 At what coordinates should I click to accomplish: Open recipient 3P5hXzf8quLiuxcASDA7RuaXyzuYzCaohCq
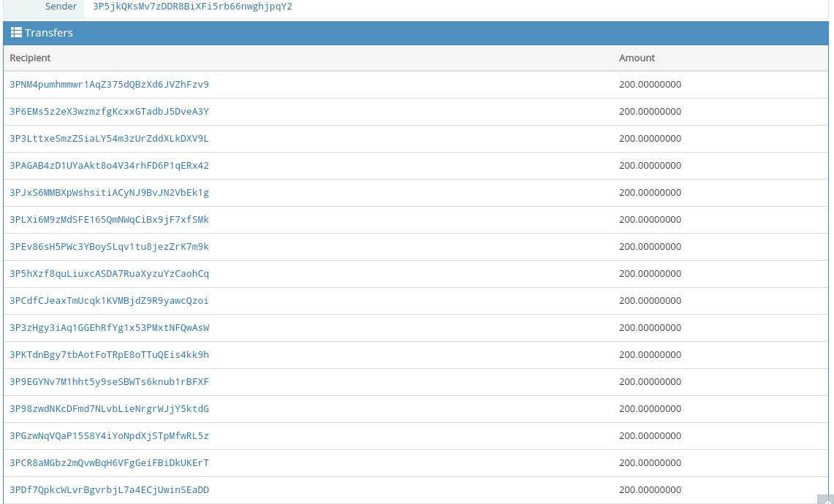(x=109, y=273)
